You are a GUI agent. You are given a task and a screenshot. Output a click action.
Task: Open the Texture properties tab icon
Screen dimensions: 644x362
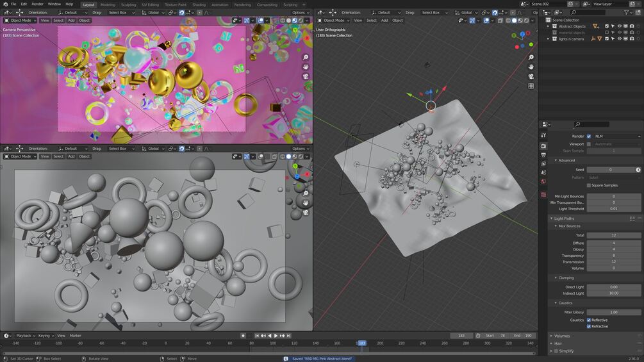(x=543, y=195)
